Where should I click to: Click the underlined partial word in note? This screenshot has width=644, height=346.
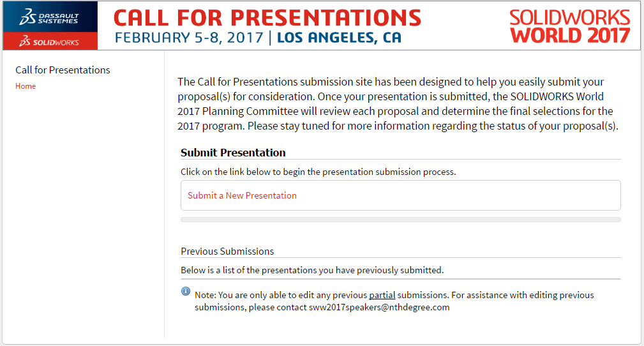[x=382, y=295]
